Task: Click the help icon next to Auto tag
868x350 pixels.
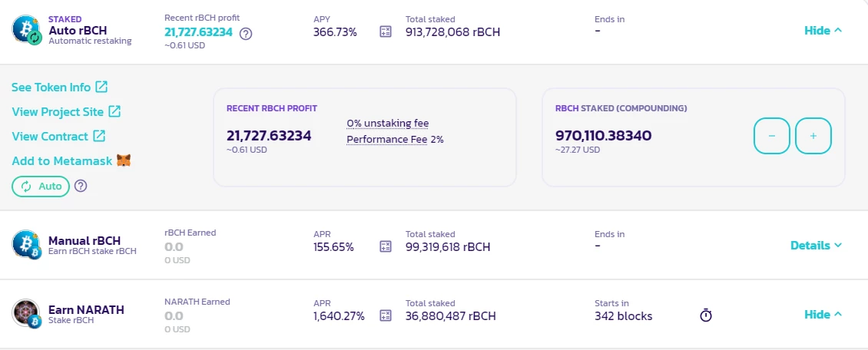Action: click(81, 186)
